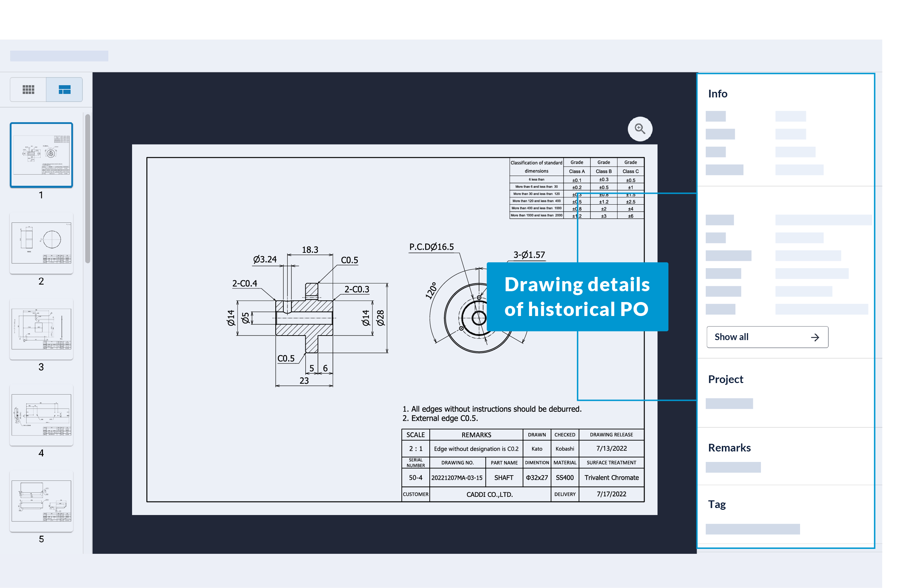922x588 pixels.
Task: Click the 2-C0.4 chamfer label
Action: 245,284
